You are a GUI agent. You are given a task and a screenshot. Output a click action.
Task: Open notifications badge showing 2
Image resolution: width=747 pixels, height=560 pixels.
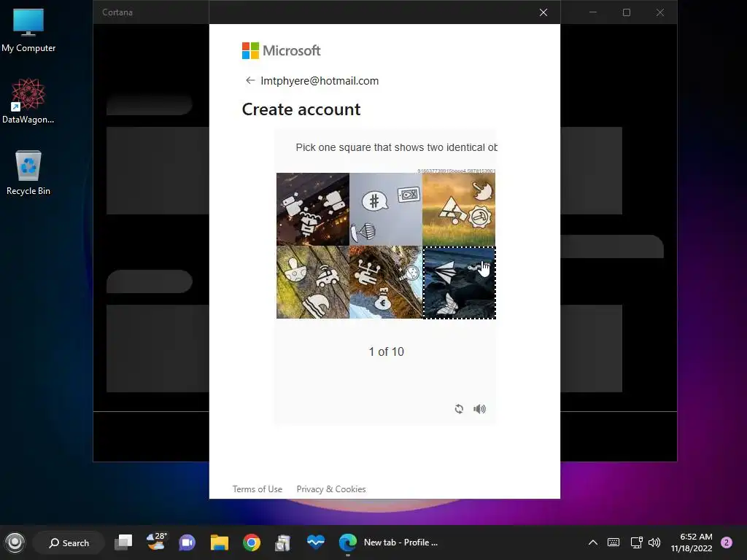pos(727,542)
